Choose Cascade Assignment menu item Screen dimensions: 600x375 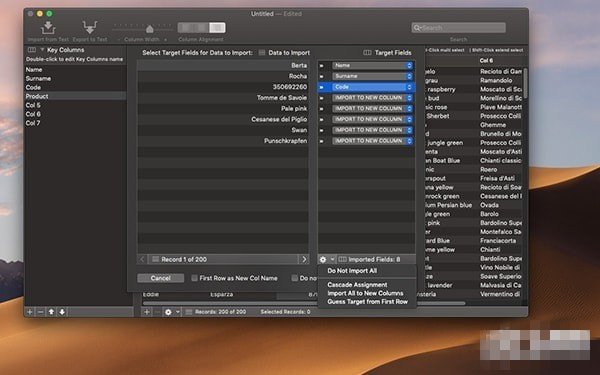[x=357, y=285]
